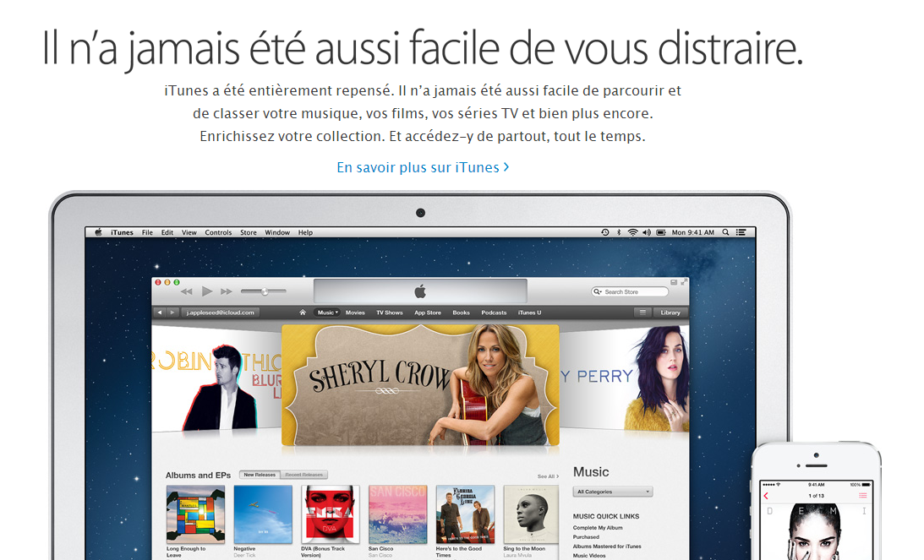Open the All Categories dropdown
Viewport: 924px width, 560px height.
point(613,492)
